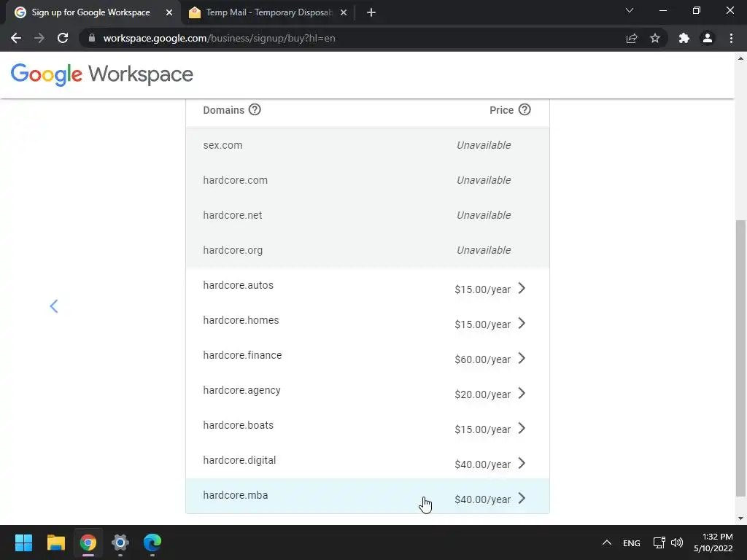Image resolution: width=747 pixels, height=560 pixels.
Task: Open File Explorer from the taskbar
Action: point(55,542)
